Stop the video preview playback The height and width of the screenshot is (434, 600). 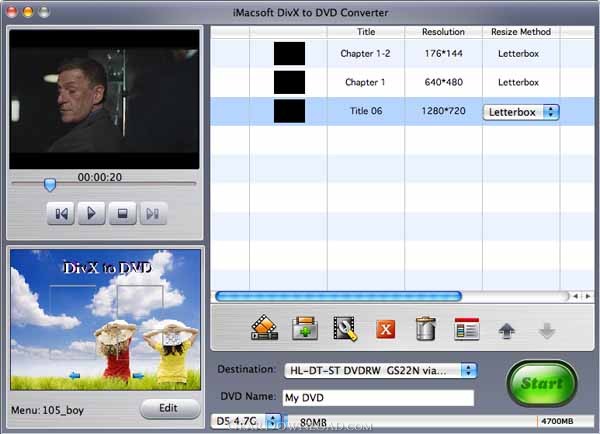tap(121, 213)
